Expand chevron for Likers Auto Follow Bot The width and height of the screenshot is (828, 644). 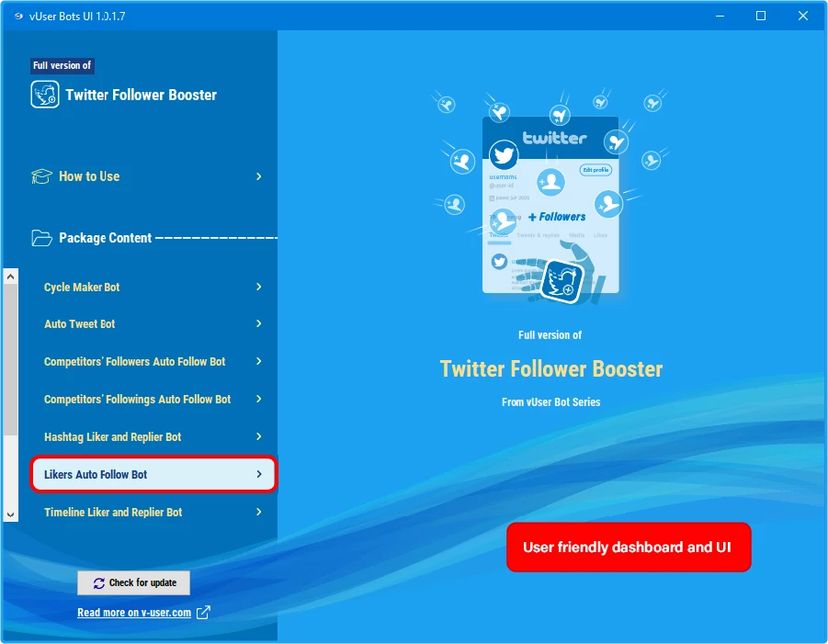(259, 474)
